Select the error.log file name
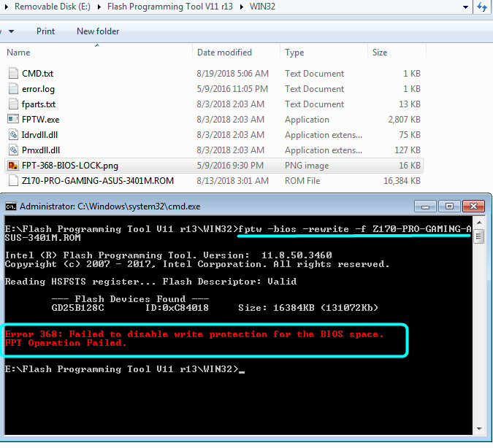The image size is (493, 448). [39, 89]
